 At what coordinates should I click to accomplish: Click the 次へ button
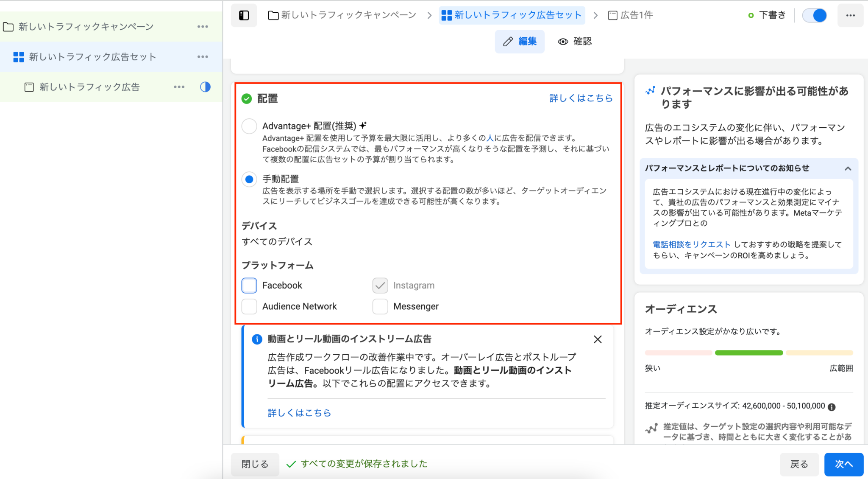(x=843, y=464)
